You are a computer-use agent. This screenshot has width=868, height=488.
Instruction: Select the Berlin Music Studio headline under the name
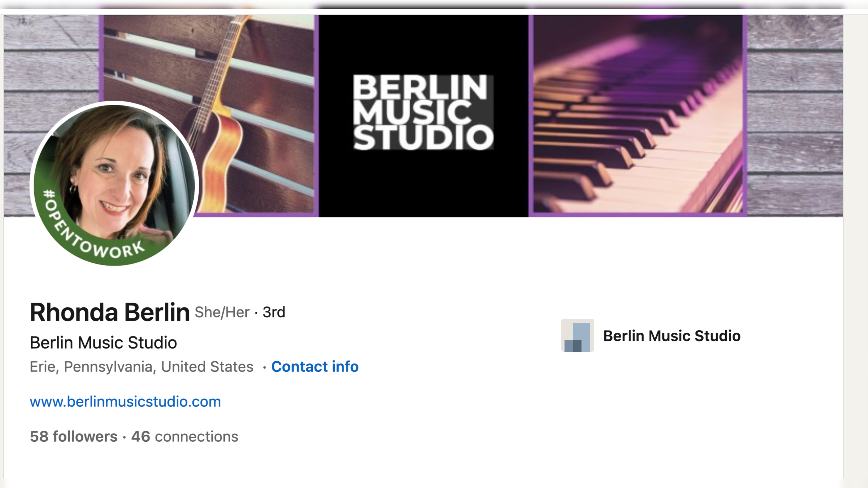click(x=103, y=343)
